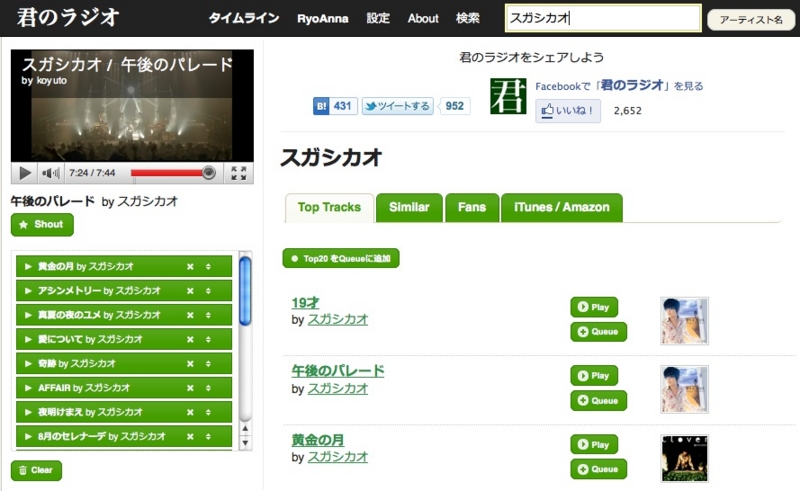Play 奇跡 from the queue list
This screenshot has height=491, width=800.
pyautogui.click(x=28, y=364)
